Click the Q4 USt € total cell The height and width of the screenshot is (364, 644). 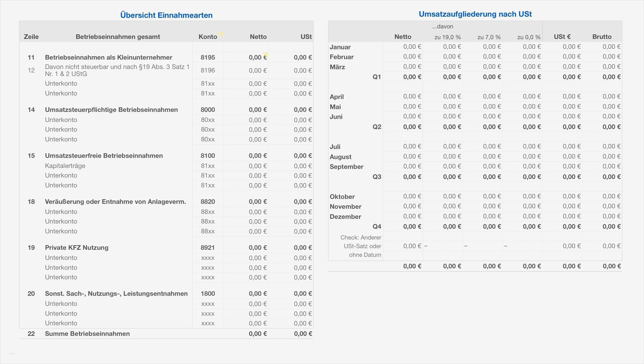[x=572, y=227]
